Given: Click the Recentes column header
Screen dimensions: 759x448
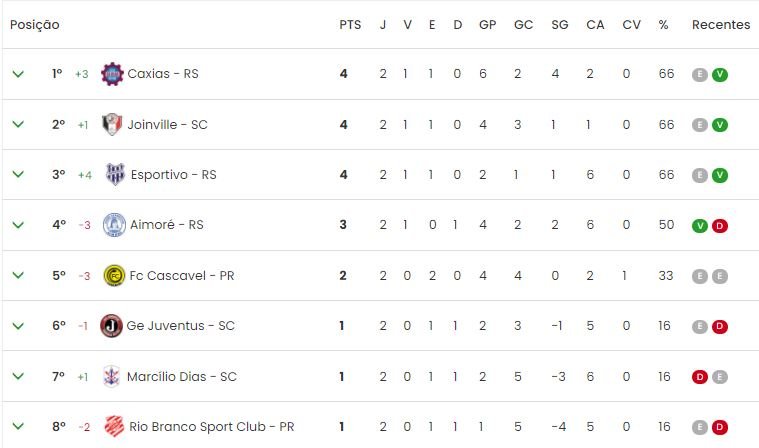Looking at the screenshot, I should (x=721, y=25).
